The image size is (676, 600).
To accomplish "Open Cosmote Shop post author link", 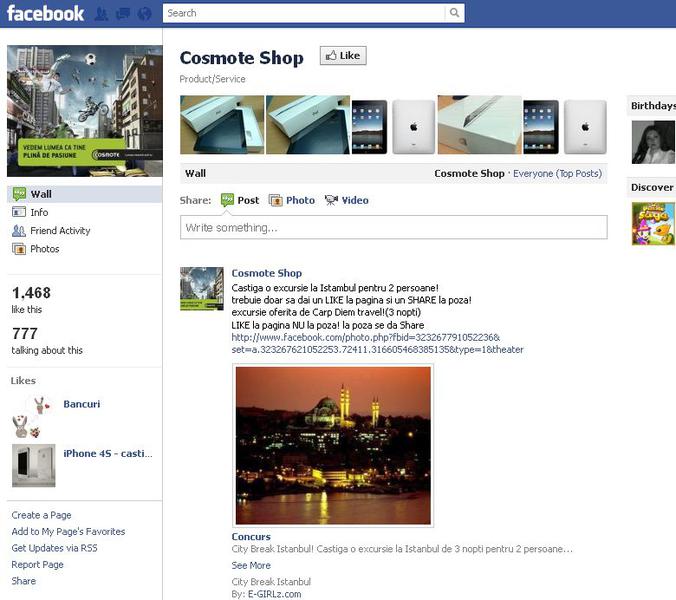I will coord(266,273).
